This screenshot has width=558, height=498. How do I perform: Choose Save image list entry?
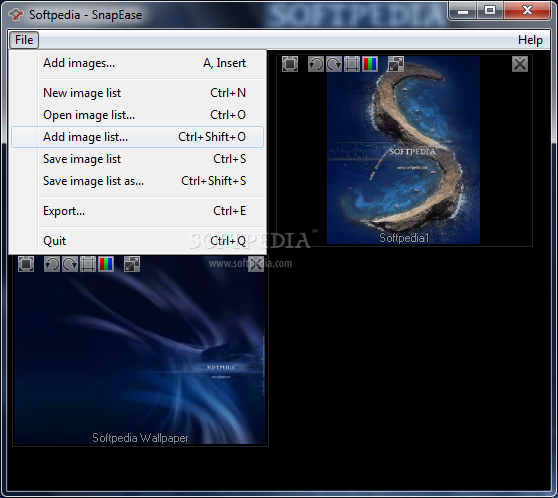pos(137,159)
